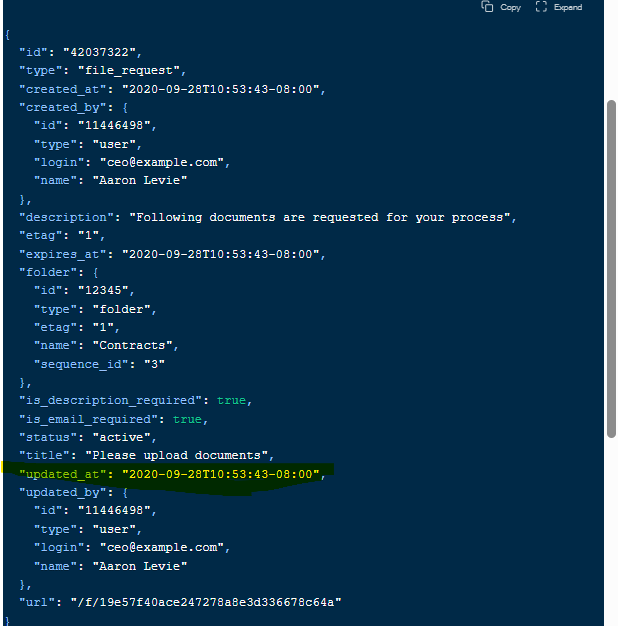
Task: Click the "expires_at" key
Action: click(63, 254)
